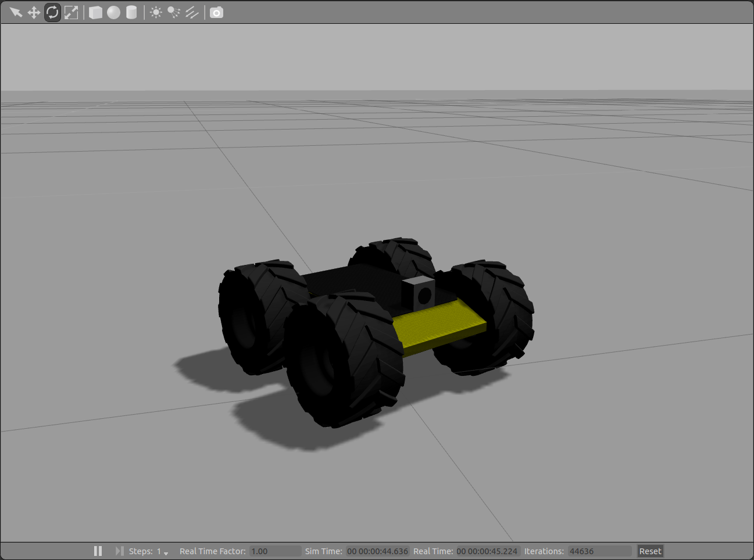Click the yellow plate on the robot
754x560 pixels.
(439, 325)
